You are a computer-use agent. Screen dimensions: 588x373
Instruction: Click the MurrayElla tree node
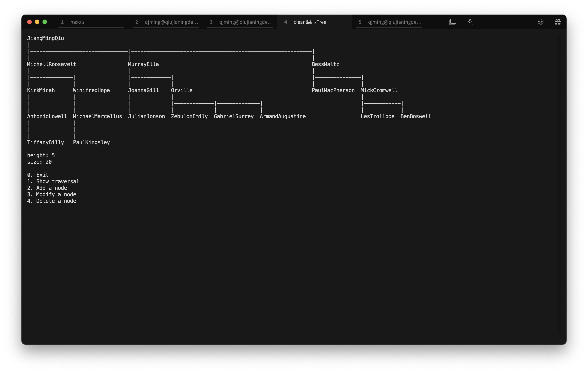coord(143,64)
